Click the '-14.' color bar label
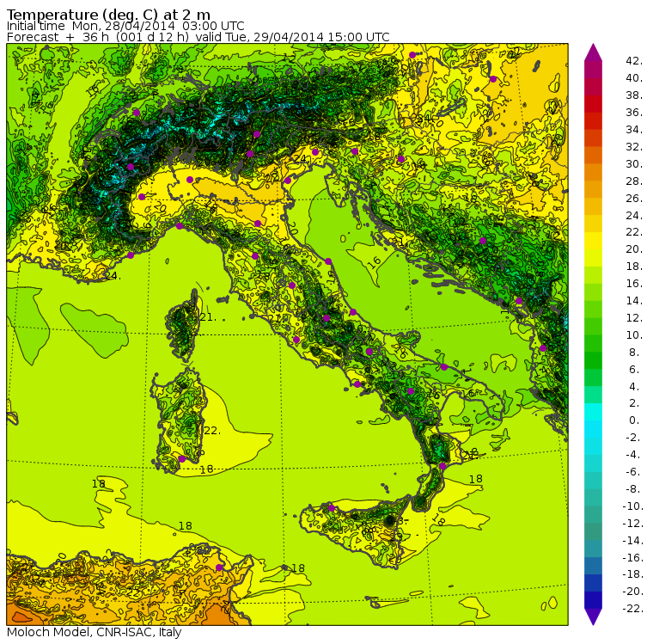The height and width of the screenshot is (644, 653). tap(632, 540)
